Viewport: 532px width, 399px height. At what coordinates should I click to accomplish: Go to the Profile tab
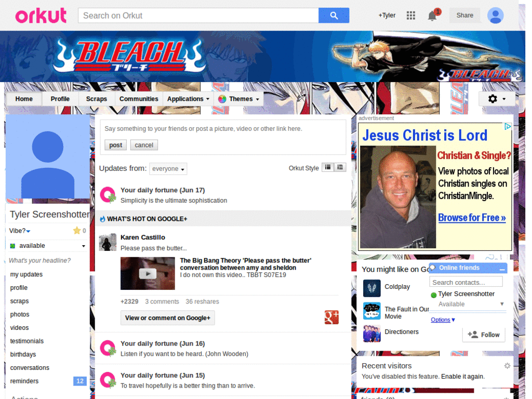click(60, 99)
